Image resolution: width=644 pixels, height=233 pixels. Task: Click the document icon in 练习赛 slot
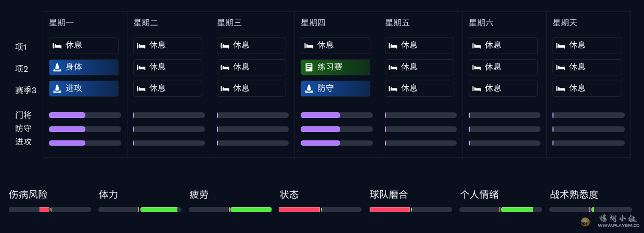coord(309,67)
